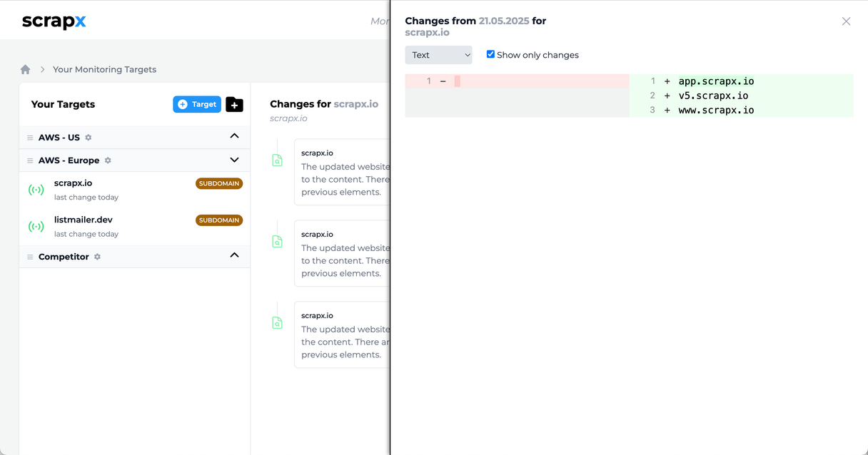868x455 pixels.
Task: Grab the drag handle of Competitor
Action: (x=30, y=257)
